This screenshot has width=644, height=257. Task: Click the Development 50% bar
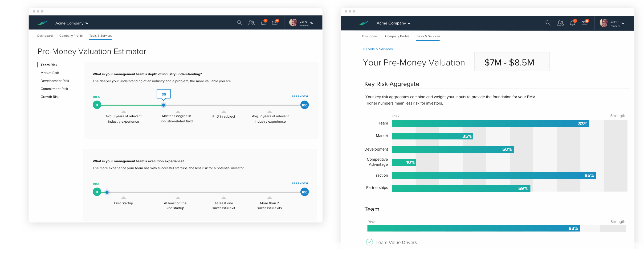[453, 149]
